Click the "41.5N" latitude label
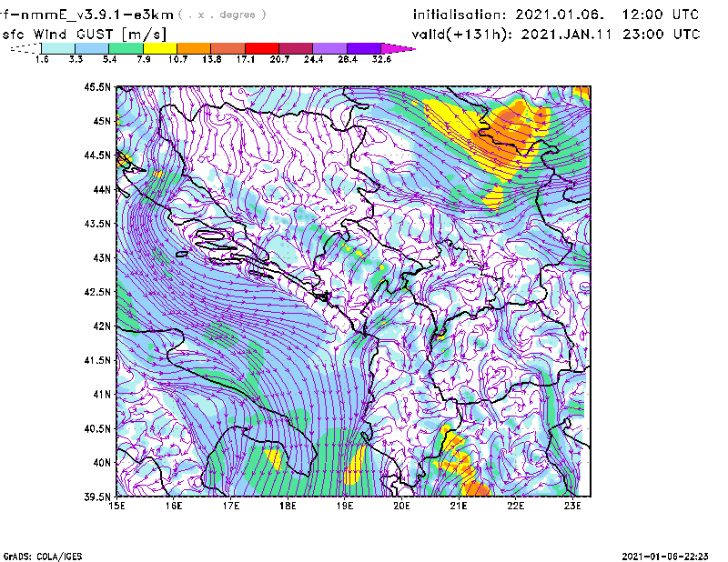This screenshot has height=562, width=728. click(x=97, y=360)
